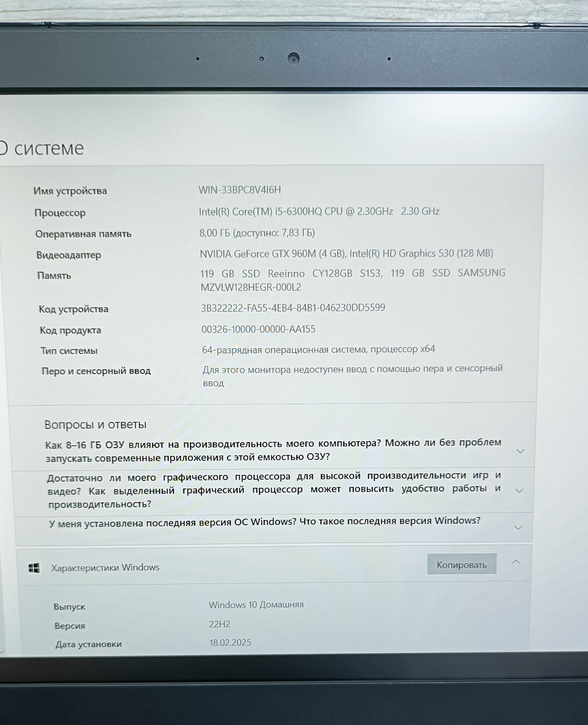Click the device name WIN-33BPC8V4I6H value
This screenshot has width=588, height=725.
[x=239, y=190]
